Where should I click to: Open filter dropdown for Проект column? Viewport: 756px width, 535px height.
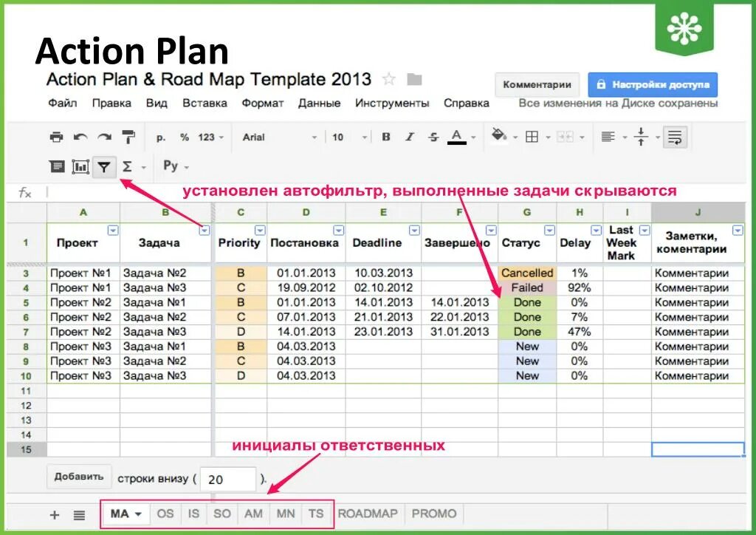pyautogui.click(x=113, y=231)
